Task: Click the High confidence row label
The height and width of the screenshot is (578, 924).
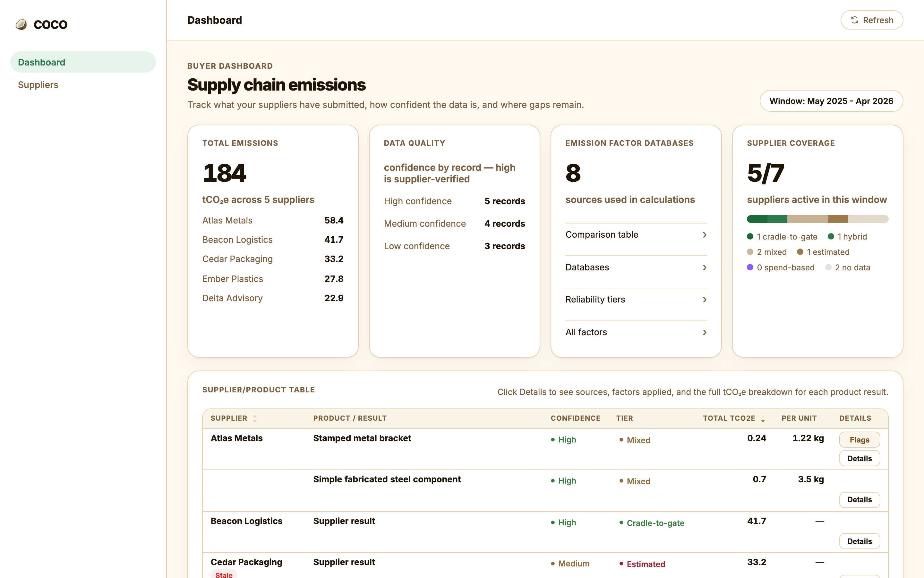Action: pyautogui.click(x=417, y=201)
